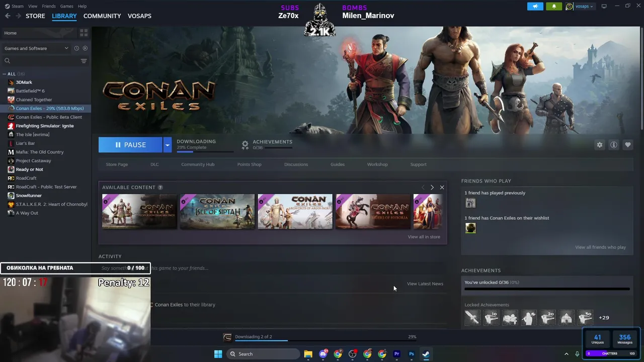Open the Workshop link
This screenshot has width=644, height=362.
[x=377, y=164]
